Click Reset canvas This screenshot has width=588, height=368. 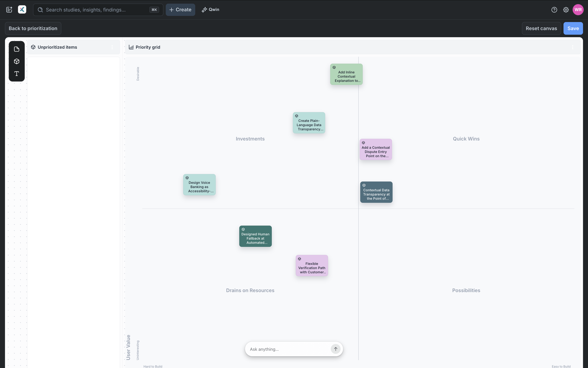click(541, 28)
